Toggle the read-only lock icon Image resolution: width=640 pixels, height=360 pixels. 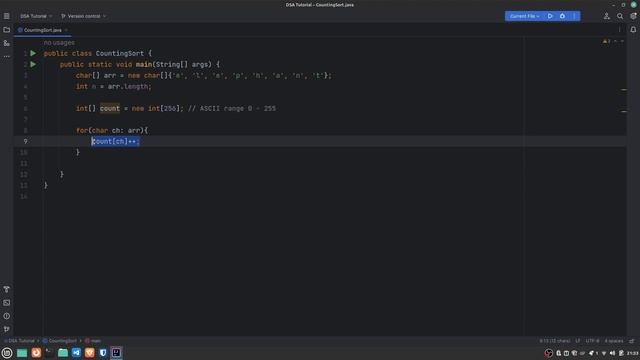[631, 341]
